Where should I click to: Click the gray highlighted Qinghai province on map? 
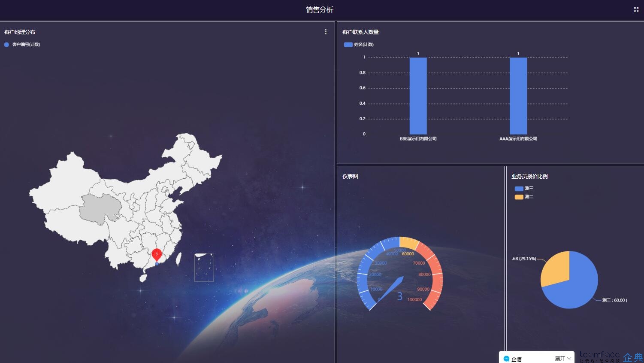100,208
